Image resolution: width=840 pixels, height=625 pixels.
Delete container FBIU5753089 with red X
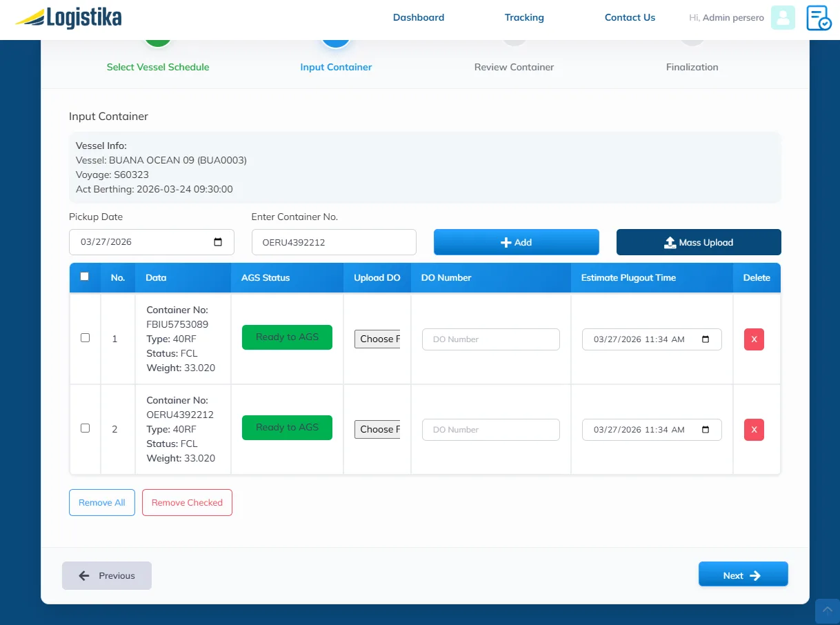[x=754, y=339]
